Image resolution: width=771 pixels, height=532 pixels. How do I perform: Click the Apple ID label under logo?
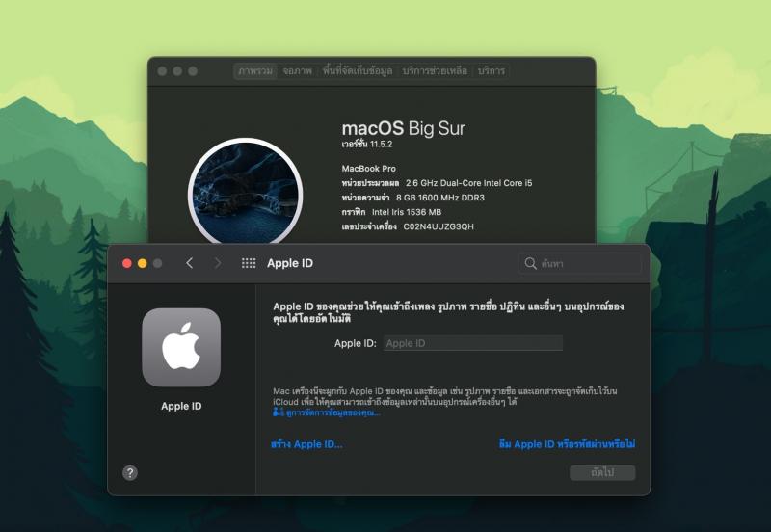[x=181, y=406]
